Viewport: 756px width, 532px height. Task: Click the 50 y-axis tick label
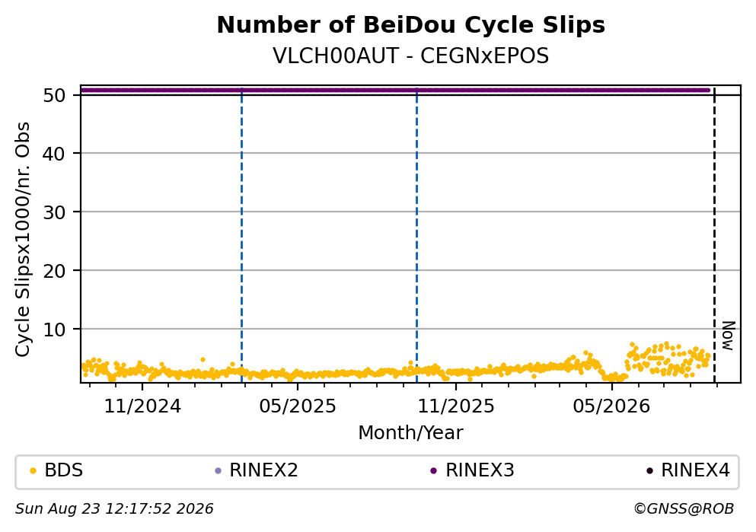(55, 95)
